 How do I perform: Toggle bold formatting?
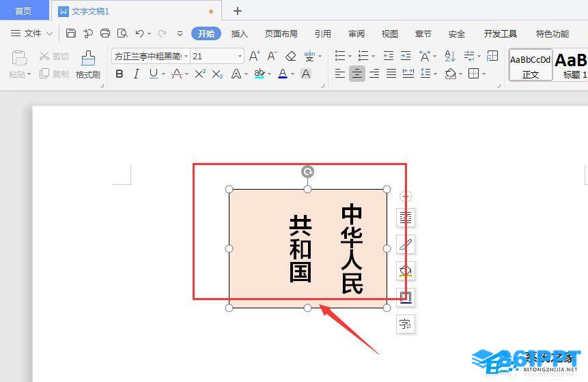tap(120, 74)
